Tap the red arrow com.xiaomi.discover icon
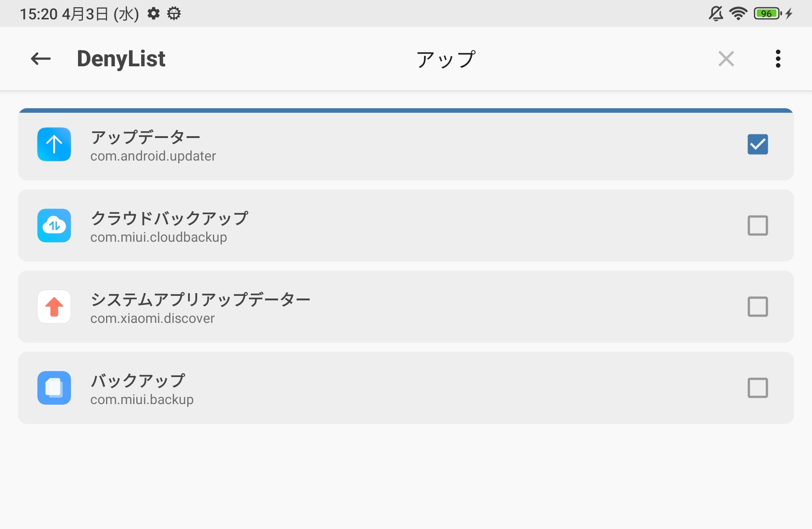 [54, 307]
